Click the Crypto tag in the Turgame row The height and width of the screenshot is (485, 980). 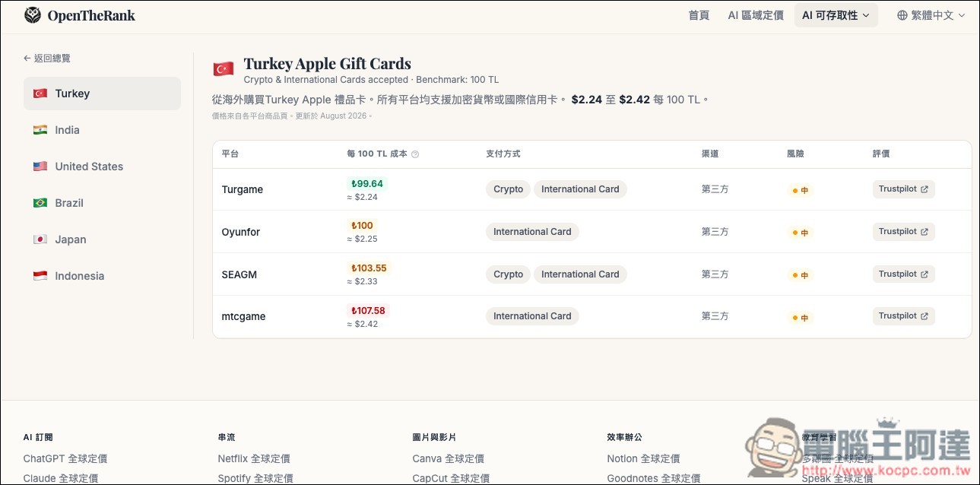[508, 189]
